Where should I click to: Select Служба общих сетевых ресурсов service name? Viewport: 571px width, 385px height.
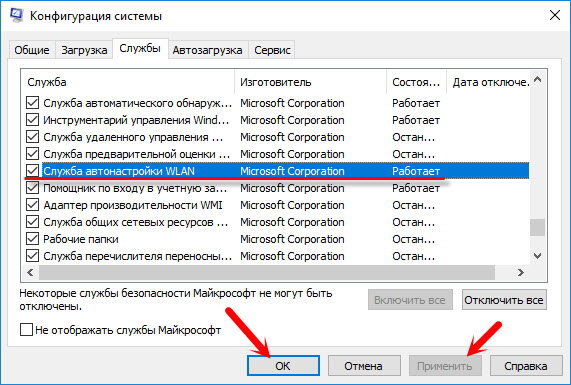(135, 222)
